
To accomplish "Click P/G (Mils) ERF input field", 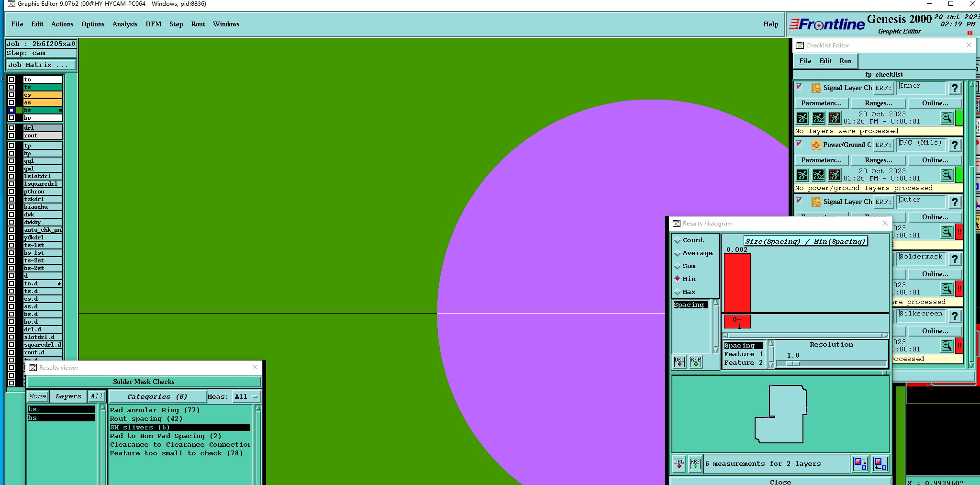I will pos(921,145).
